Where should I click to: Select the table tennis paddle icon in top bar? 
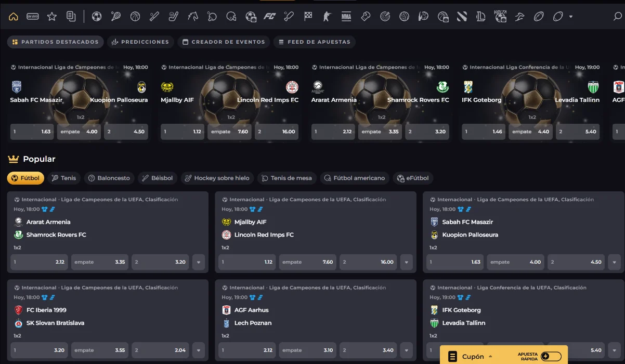tap(212, 17)
